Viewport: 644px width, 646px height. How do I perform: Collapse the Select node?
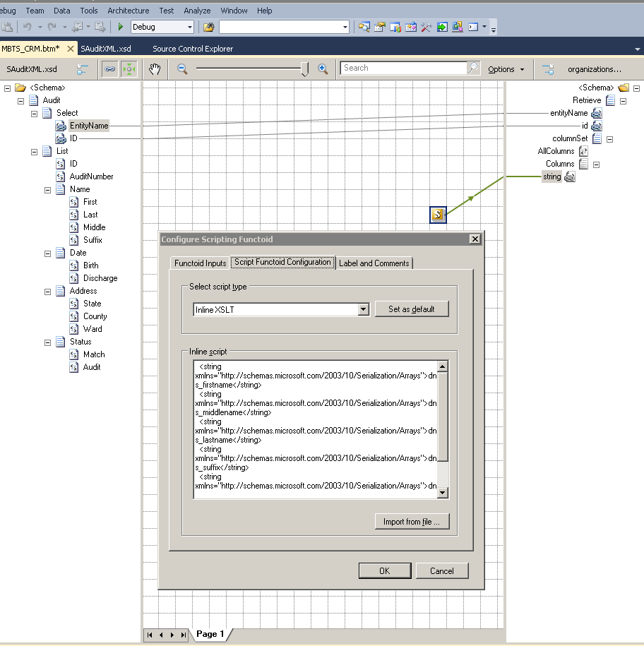tap(34, 114)
